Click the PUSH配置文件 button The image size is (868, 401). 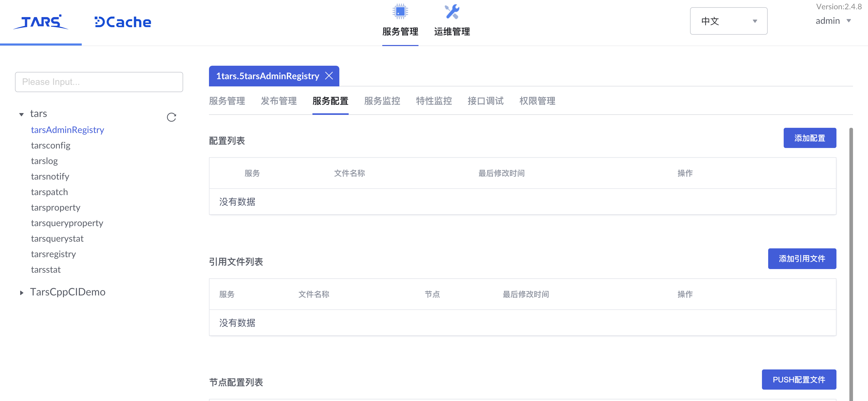[x=799, y=380]
